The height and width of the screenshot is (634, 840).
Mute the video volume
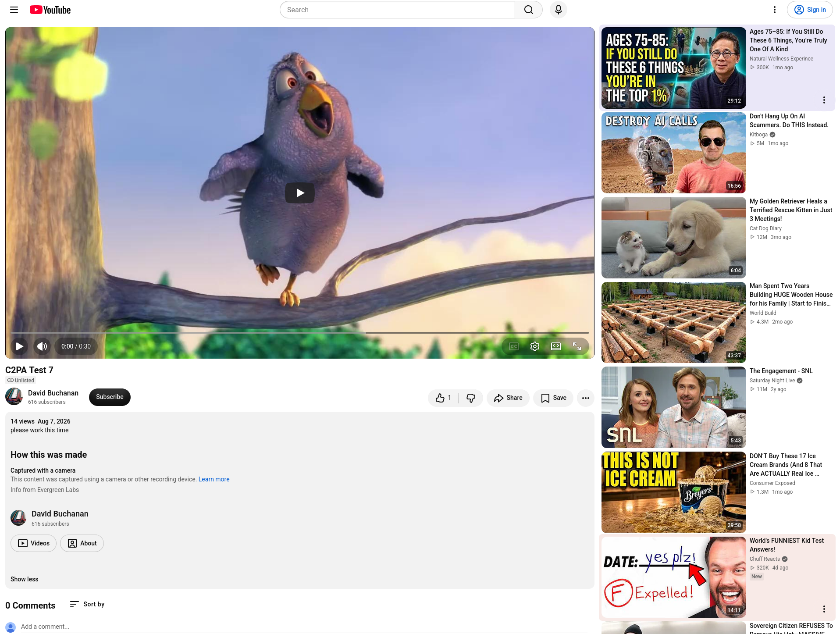(42, 346)
